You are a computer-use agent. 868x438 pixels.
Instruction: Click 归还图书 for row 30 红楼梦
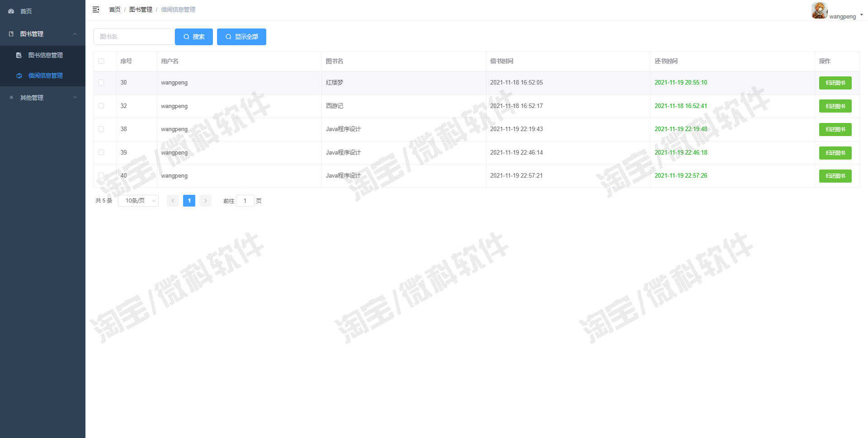pos(835,83)
